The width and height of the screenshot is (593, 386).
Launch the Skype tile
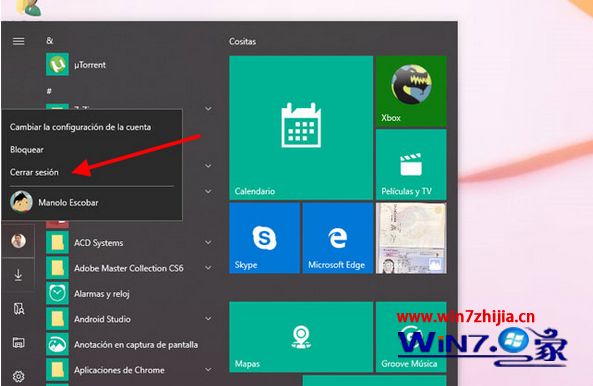(x=264, y=238)
